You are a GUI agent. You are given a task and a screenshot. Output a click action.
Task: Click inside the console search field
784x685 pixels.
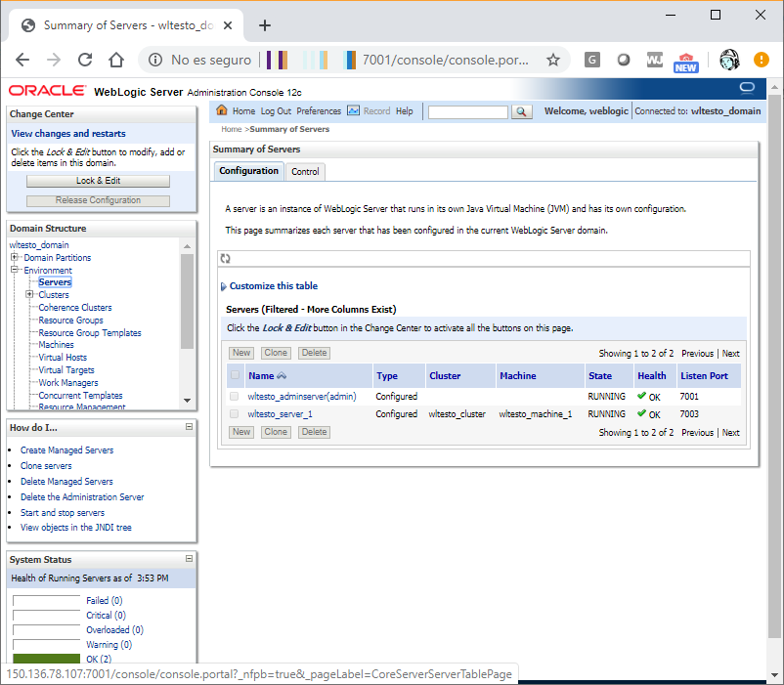467,110
